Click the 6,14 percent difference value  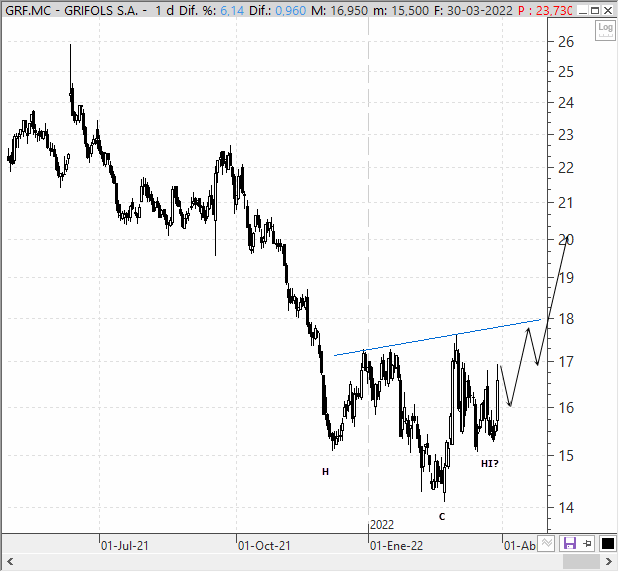[232, 11]
